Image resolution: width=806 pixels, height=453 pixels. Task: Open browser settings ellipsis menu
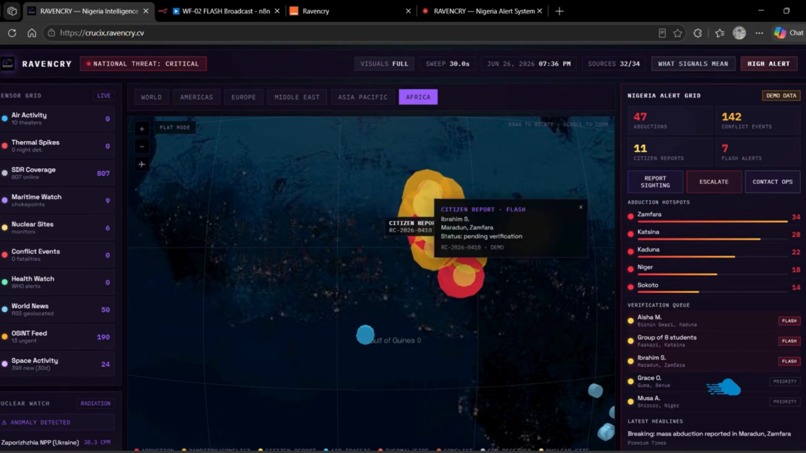point(759,33)
